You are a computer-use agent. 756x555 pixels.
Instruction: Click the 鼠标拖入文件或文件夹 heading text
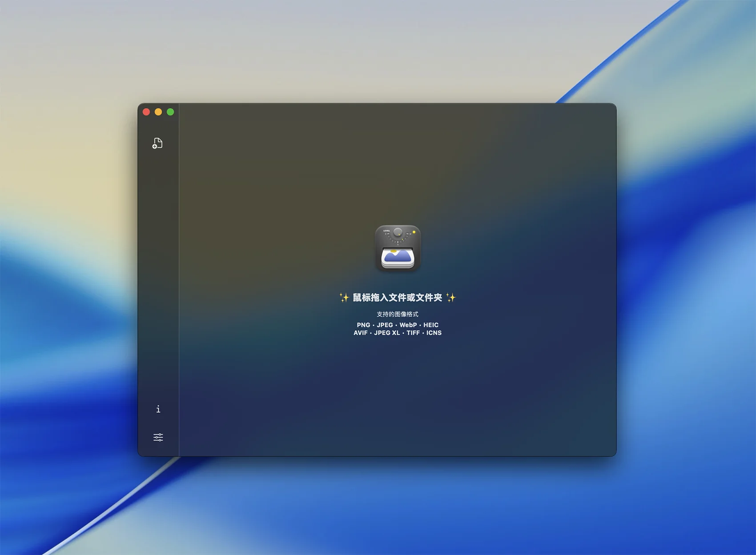point(397,297)
